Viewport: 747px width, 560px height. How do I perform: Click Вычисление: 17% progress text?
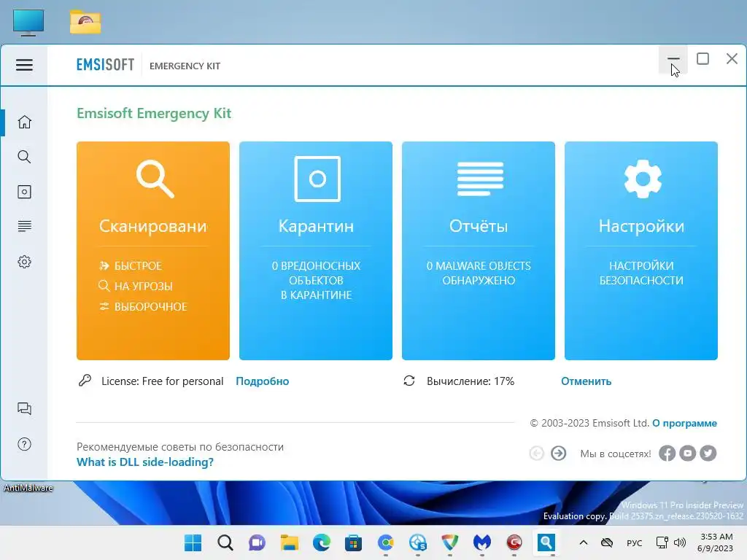[x=471, y=381]
